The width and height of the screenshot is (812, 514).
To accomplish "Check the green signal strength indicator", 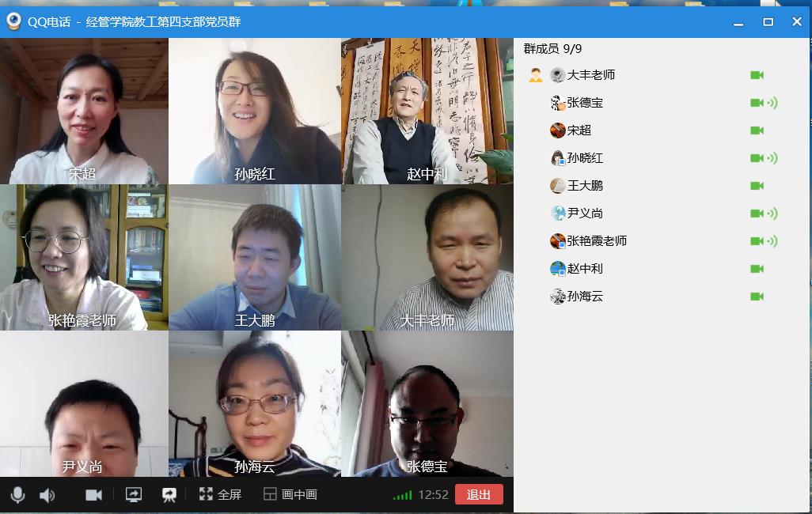I will (402, 495).
